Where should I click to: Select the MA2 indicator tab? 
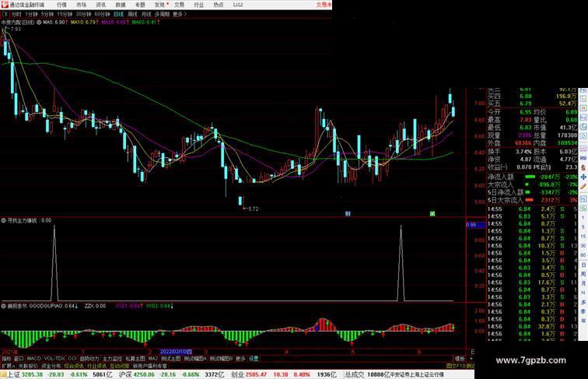(x=153, y=359)
